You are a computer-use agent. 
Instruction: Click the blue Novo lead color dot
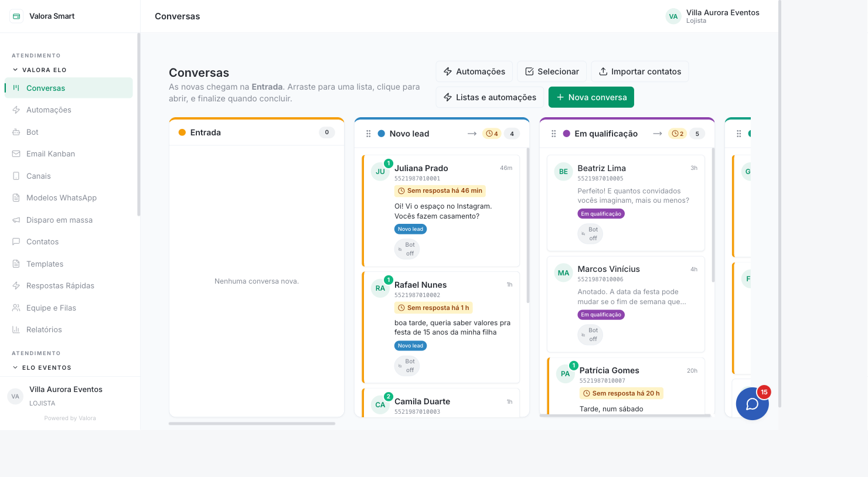coord(382,134)
